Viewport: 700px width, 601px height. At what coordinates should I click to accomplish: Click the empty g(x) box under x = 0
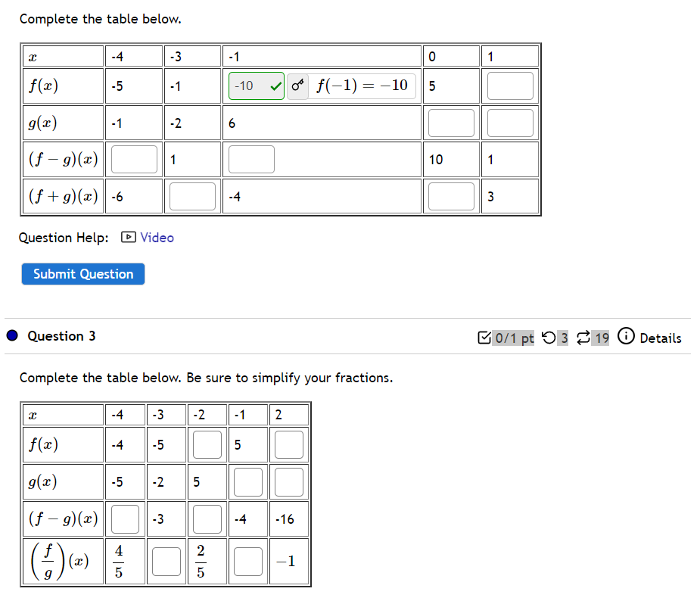(x=451, y=122)
